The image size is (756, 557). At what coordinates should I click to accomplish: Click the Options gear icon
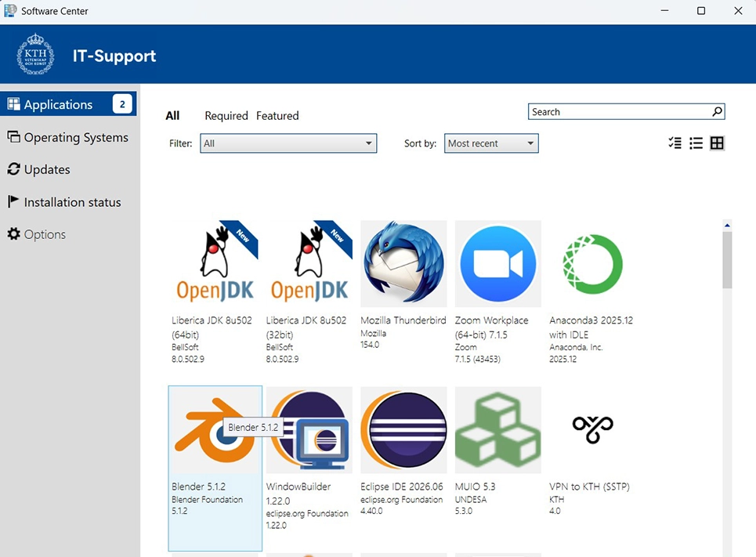click(x=13, y=234)
